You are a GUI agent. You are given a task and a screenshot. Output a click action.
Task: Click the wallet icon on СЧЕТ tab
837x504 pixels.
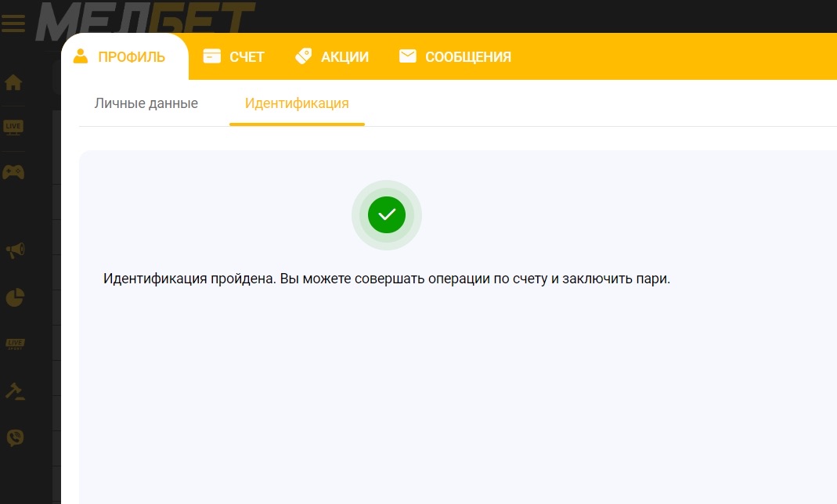[211, 56]
